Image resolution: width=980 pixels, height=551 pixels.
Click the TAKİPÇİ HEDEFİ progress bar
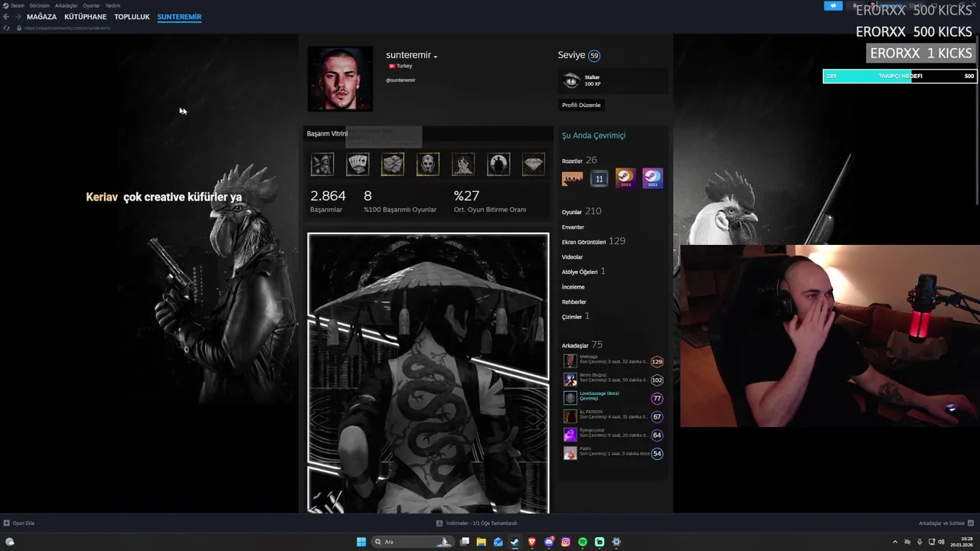tap(900, 76)
